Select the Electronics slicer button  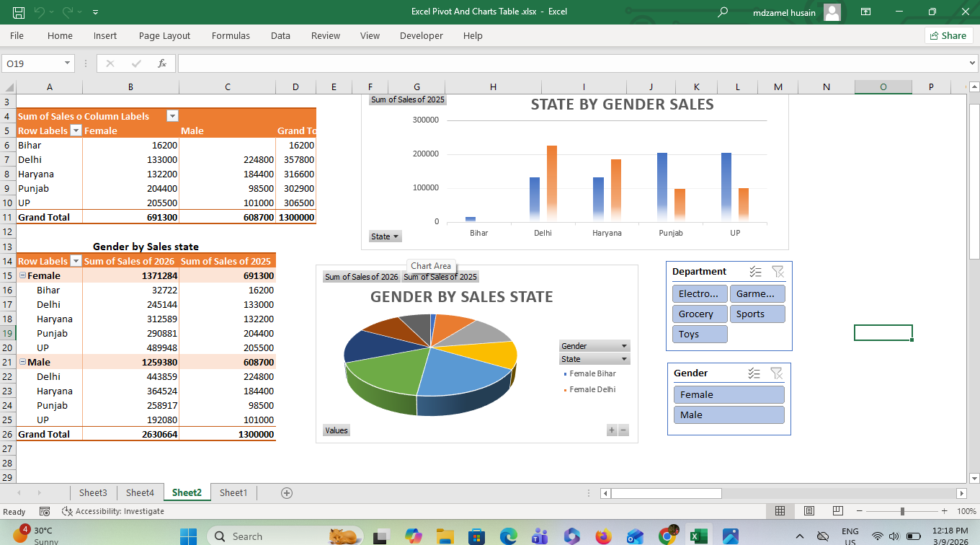tap(699, 293)
